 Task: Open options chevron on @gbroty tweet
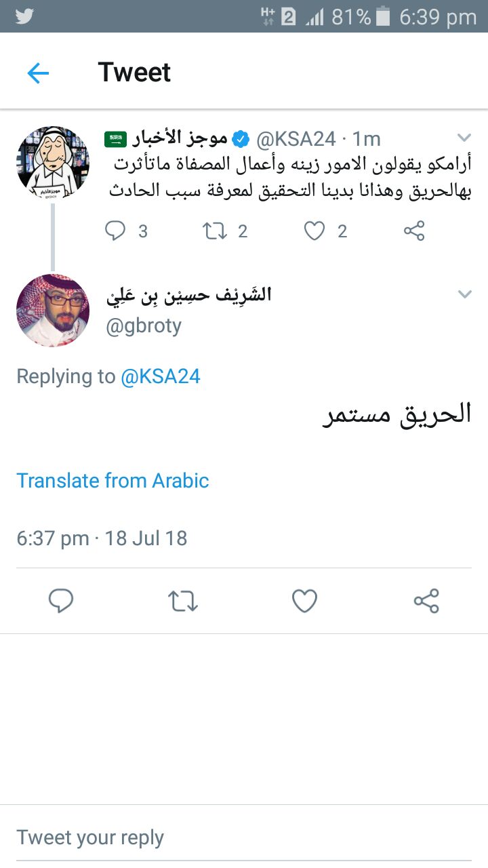tap(464, 294)
